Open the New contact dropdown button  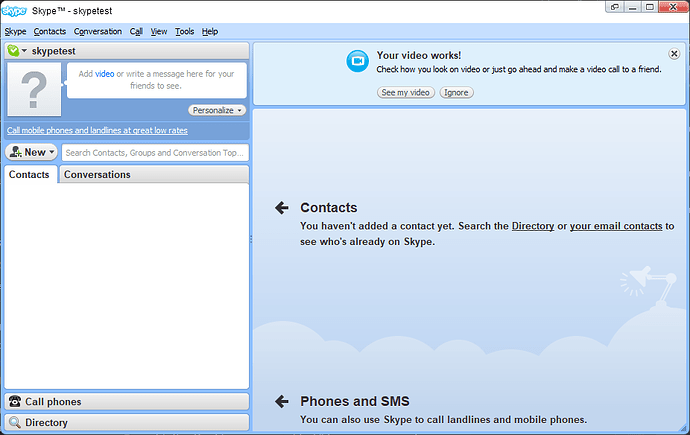31,152
